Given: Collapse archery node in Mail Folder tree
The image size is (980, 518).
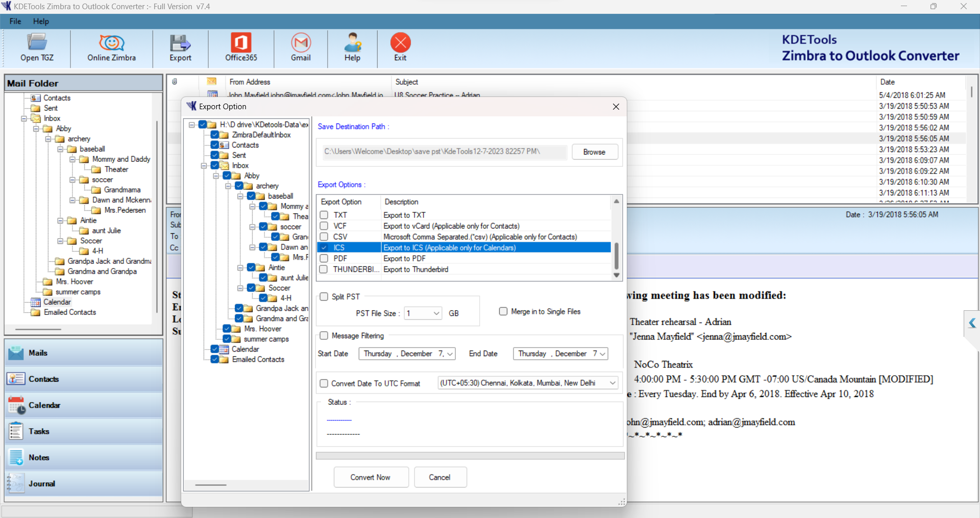Looking at the screenshot, I should pyautogui.click(x=48, y=139).
